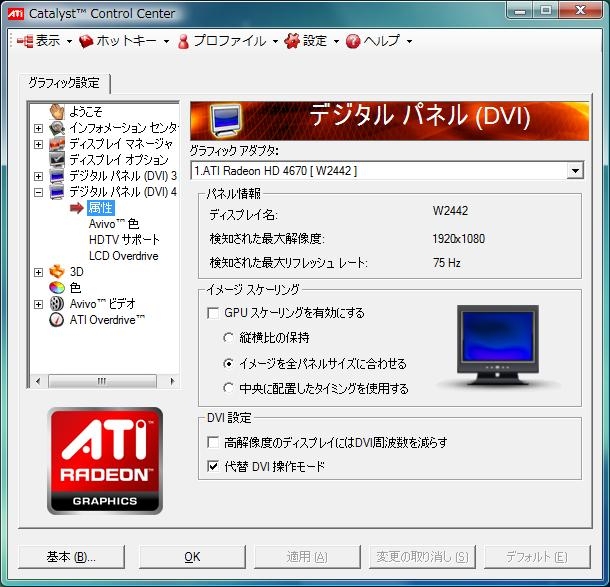The image size is (610, 587).
Task: Select ディスプレイ オプション in the tree
Action: point(119,160)
